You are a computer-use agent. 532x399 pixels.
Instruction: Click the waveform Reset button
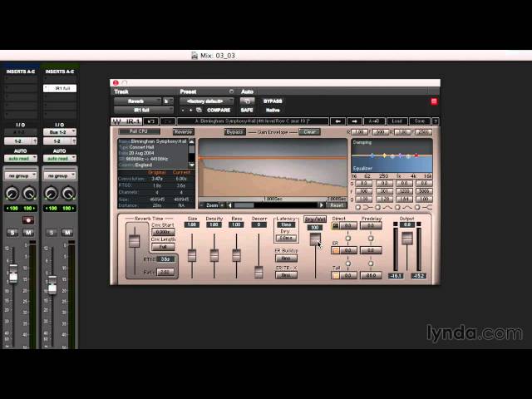pyautogui.click(x=337, y=205)
